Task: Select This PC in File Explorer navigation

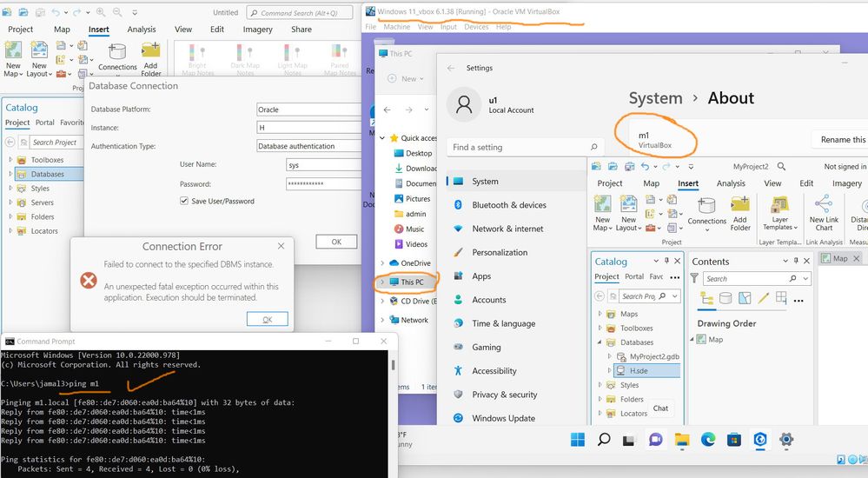Action: (412, 282)
